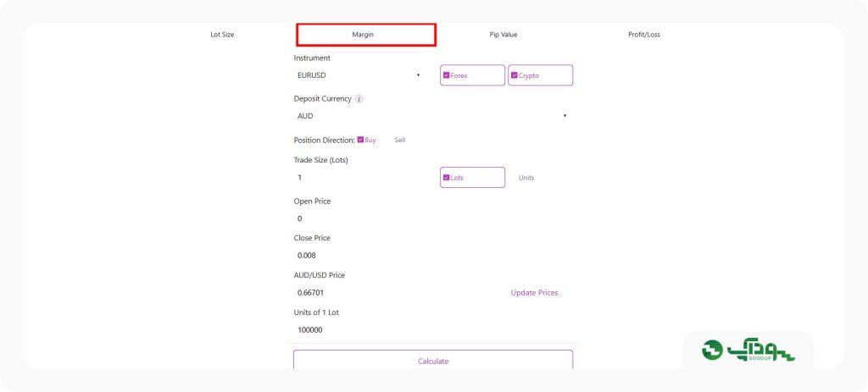The height and width of the screenshot is (392, 868).
Task: Click the Update Prices link
Action: (534, 292)
